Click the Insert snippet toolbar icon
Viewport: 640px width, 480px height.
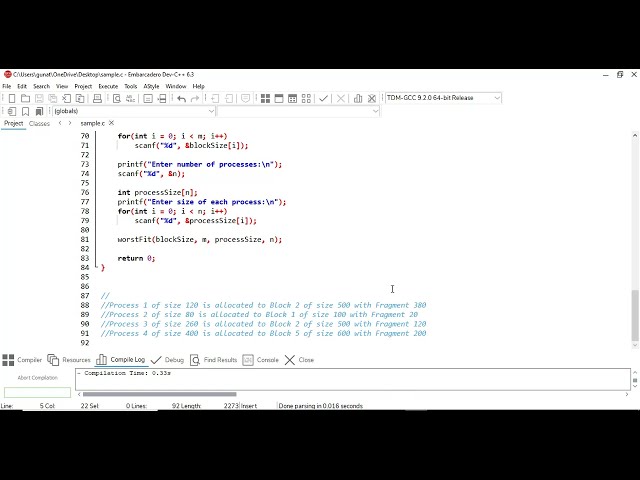point(12,111)
